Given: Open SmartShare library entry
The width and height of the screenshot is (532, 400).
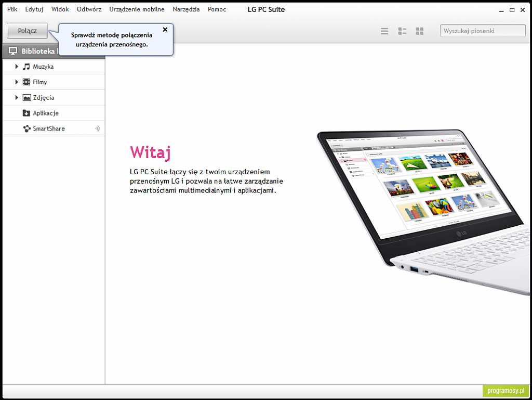Looking at the screenshot, I should [x=54, y=128].
